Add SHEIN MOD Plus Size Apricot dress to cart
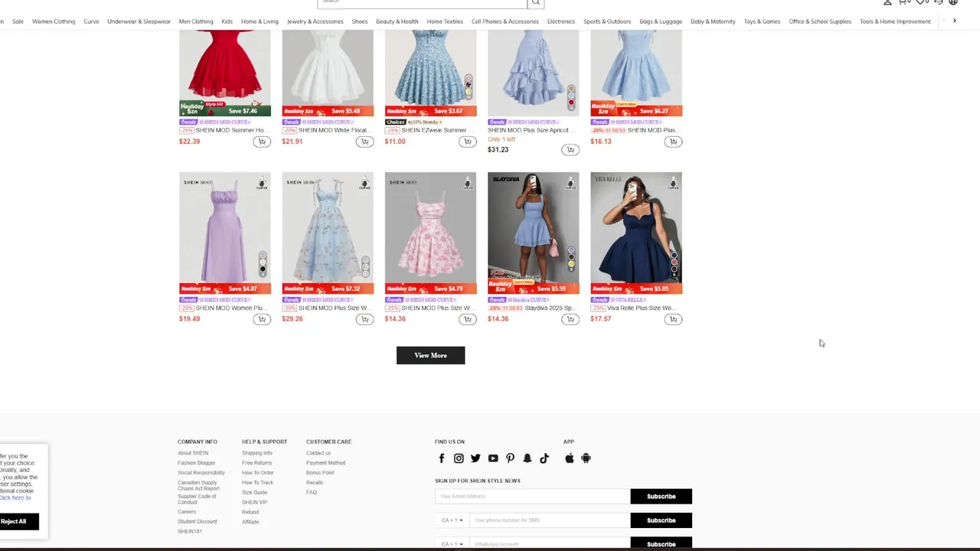 570,150
